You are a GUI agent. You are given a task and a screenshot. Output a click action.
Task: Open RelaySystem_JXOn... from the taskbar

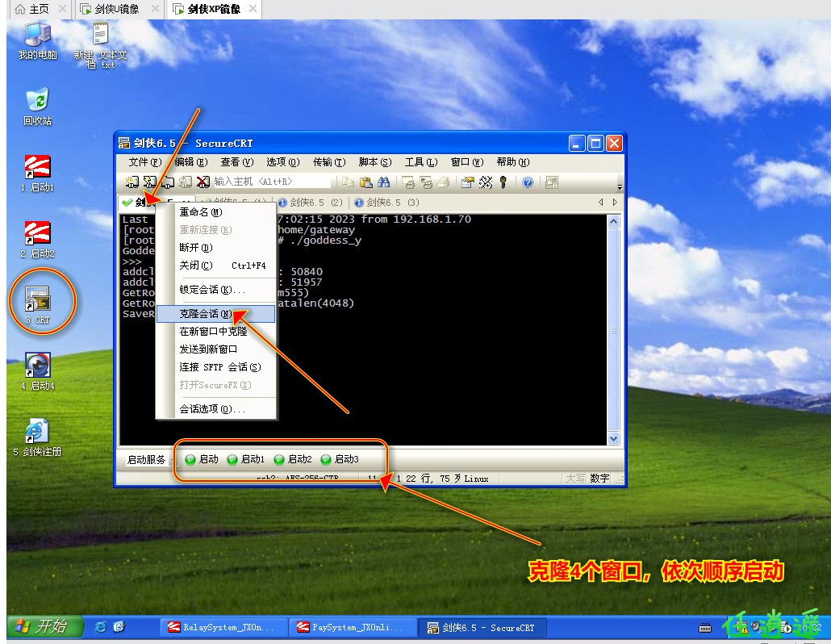click(x=223, y=628)
